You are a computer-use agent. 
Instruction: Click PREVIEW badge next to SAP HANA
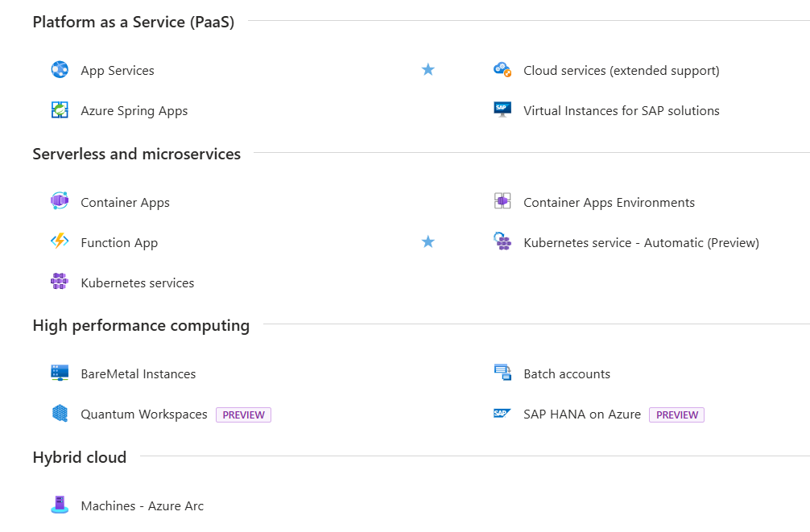[676, 414]
